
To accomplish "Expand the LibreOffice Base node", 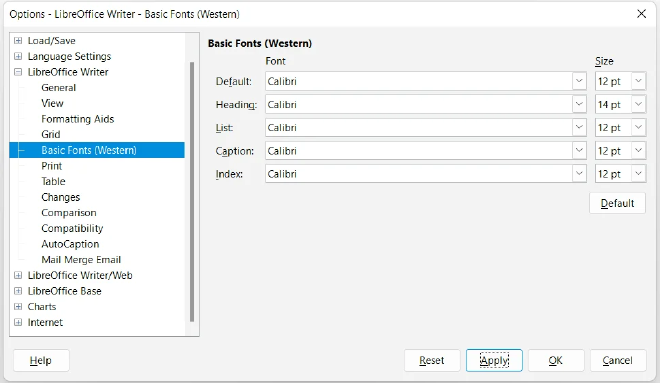I will (x=18, y=291).
